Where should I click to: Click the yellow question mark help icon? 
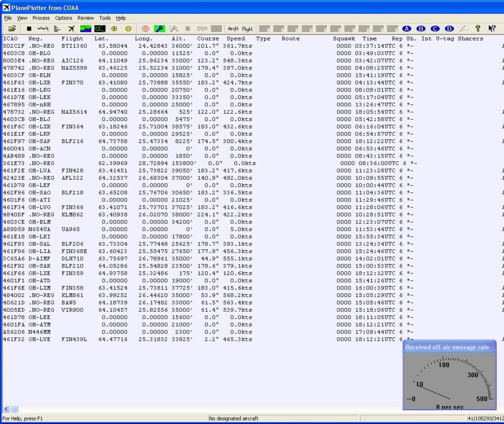click(477, 29)
